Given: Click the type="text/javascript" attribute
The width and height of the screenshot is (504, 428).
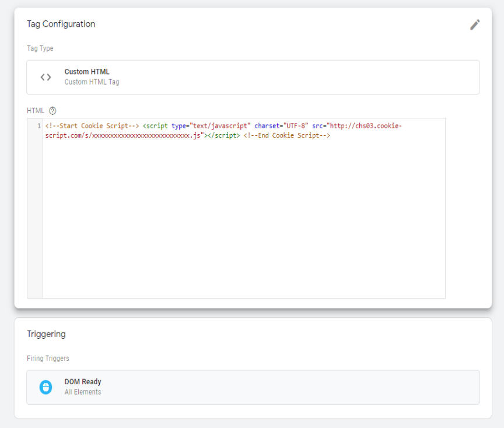Looking at the screenshot, I should 211,125.
